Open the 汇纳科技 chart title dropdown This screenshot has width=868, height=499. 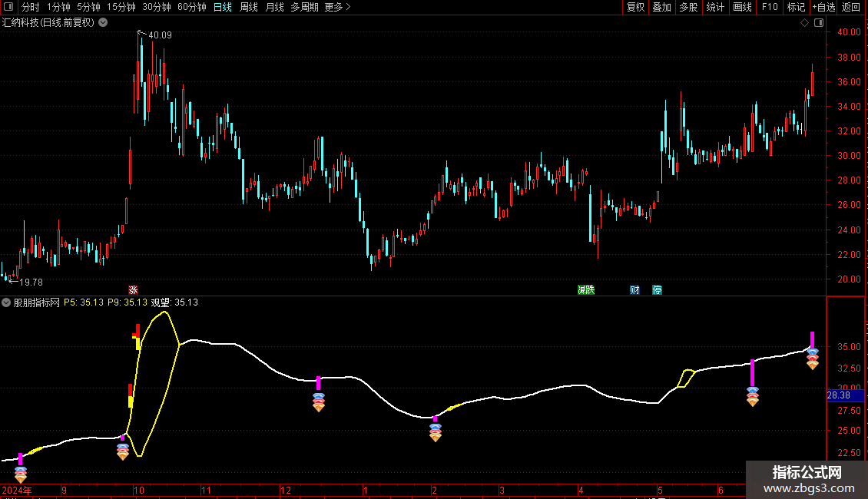click(103, 23)
